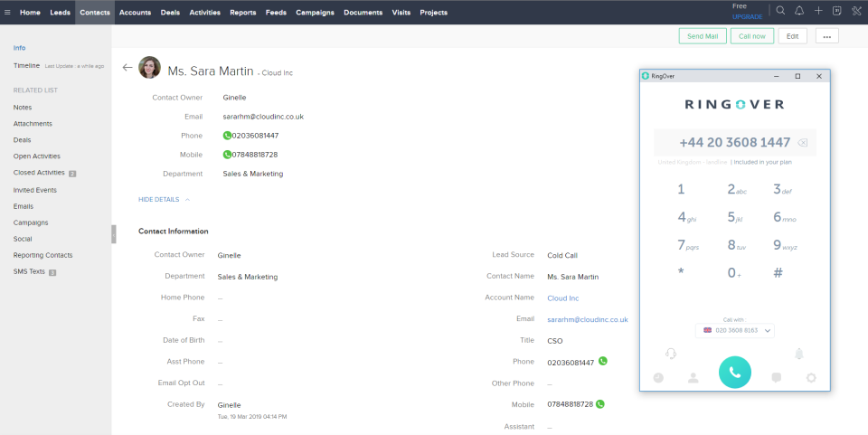Tap the hash key on keypad

pos(778,272)
